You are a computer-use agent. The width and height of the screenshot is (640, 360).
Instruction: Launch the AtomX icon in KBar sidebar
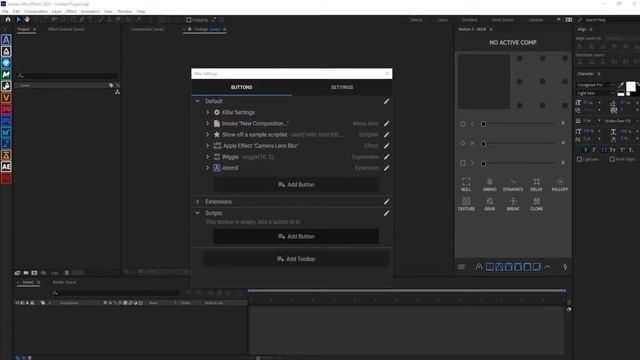[6, 40]
